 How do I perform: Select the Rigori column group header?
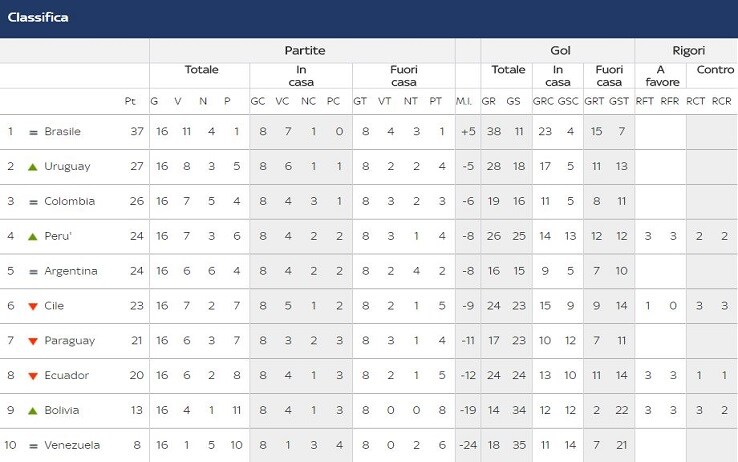[x=686, y=50]
